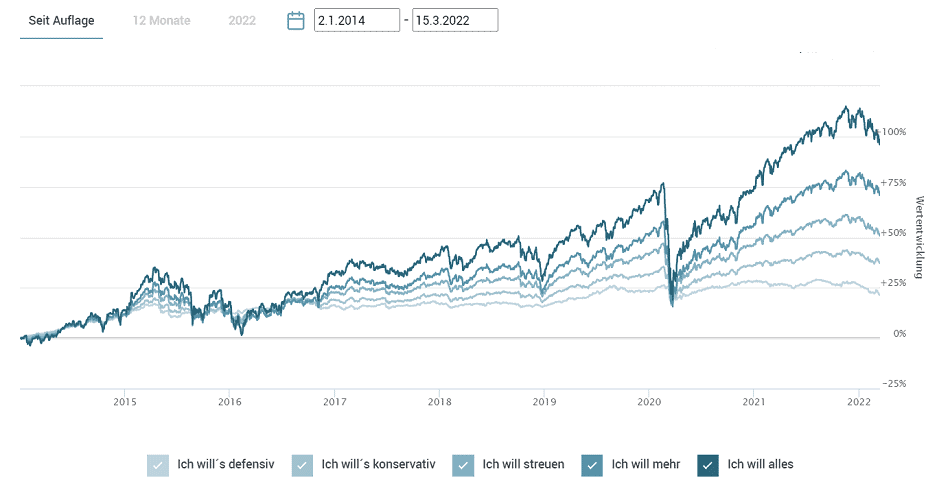950x491 pixels.
Task: Click the -25% y-axis label
Action: tap(894, 384)
